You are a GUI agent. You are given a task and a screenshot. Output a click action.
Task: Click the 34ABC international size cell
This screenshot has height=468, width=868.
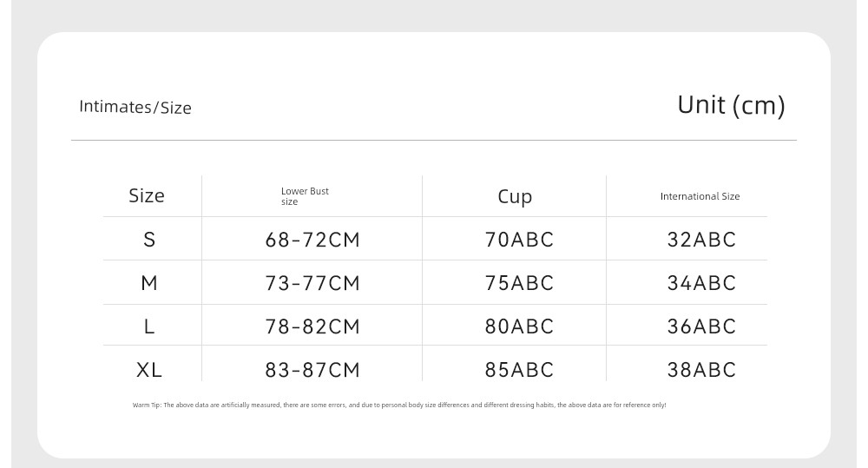[x=701, y=283]
